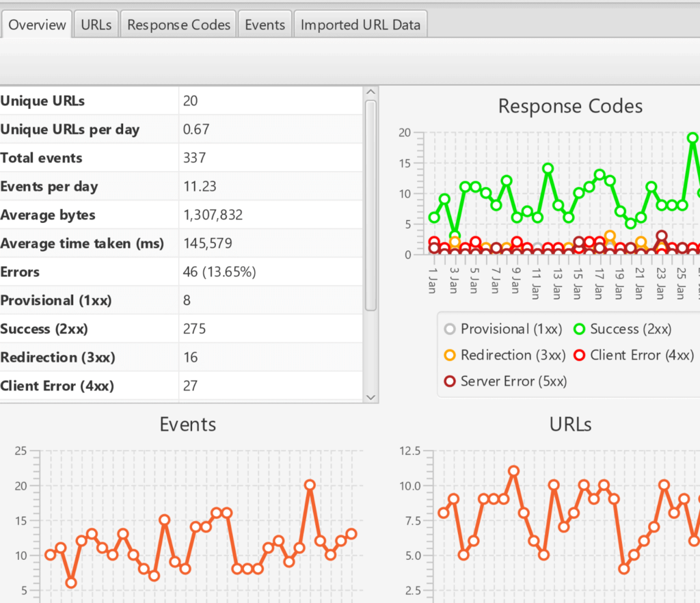Click the value 16 for Redirection
700x603 pixels.
tap(190, 358)
